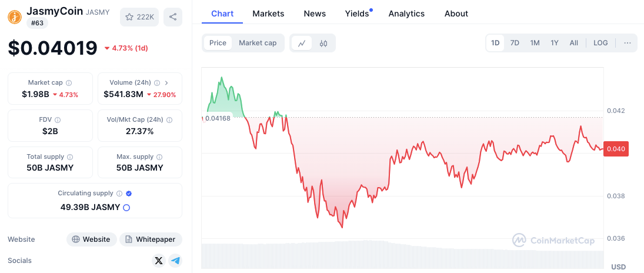The image size is (644, 273).
Task: Toggle chart to Price view
Action: [x=218, y=43]
